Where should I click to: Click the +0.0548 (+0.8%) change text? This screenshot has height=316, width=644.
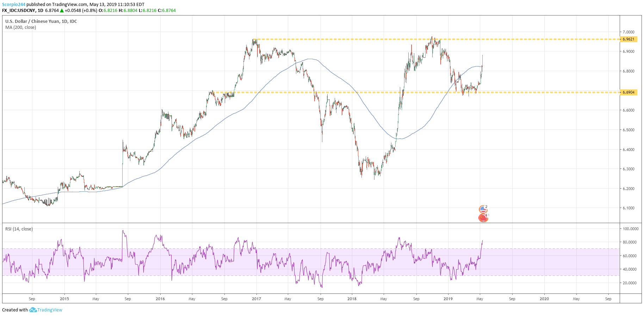click(81, 11)
